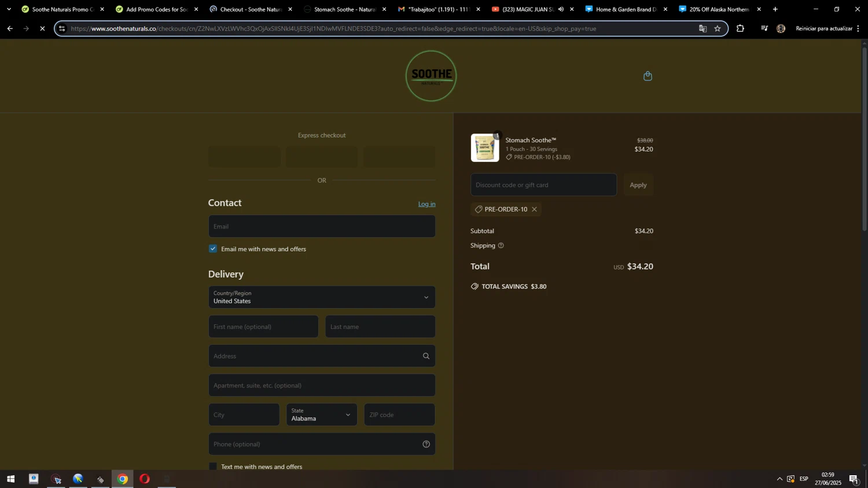Click the Discount code or gift card field
This screenshot has width=868, height=488.
click(x=543, y=185)
